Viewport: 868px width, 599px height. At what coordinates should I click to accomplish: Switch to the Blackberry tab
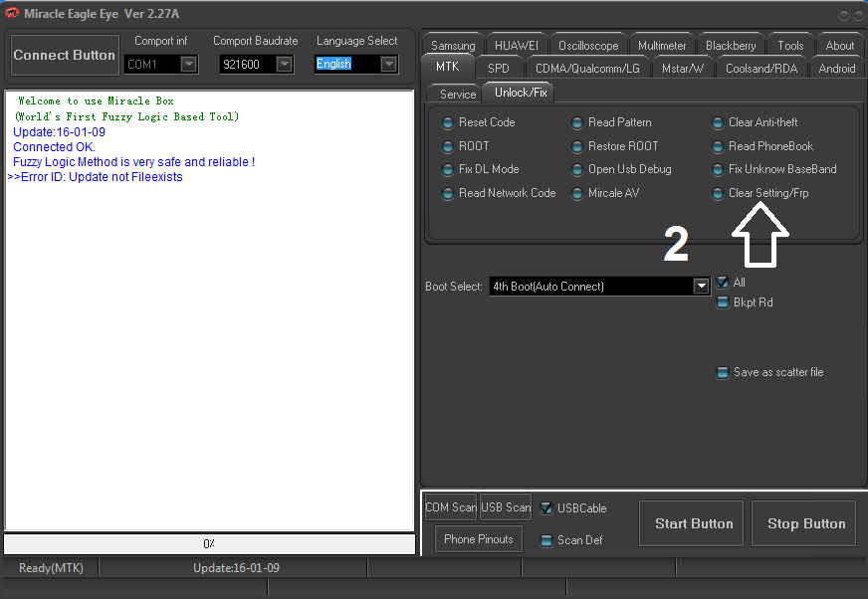pos(731,46)
